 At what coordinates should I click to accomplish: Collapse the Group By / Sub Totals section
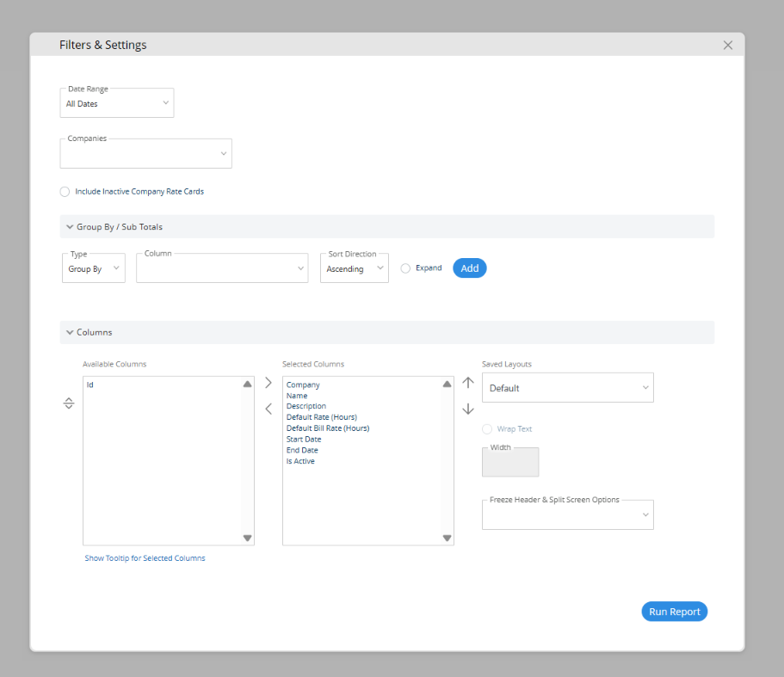[x=70, y=227]
